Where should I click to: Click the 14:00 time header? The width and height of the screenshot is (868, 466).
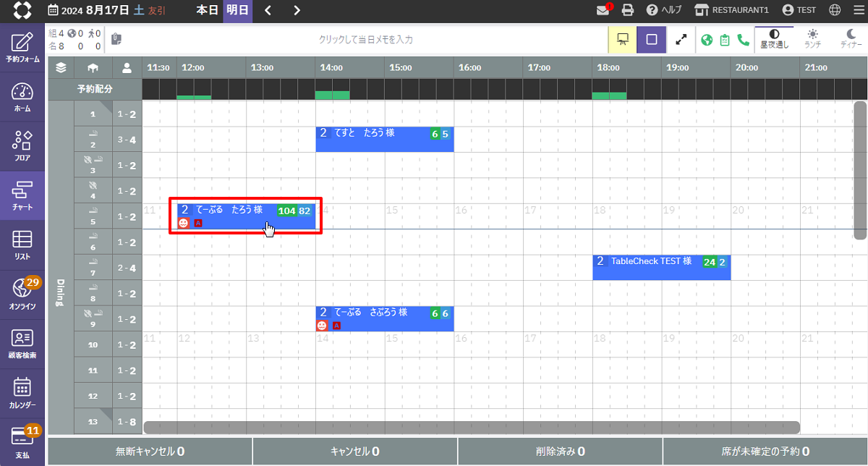click(x=331, y=68)
